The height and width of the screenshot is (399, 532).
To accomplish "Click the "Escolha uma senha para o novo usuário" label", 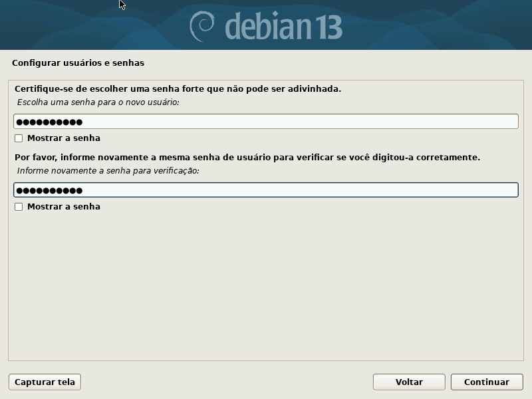I will (98, 102).
